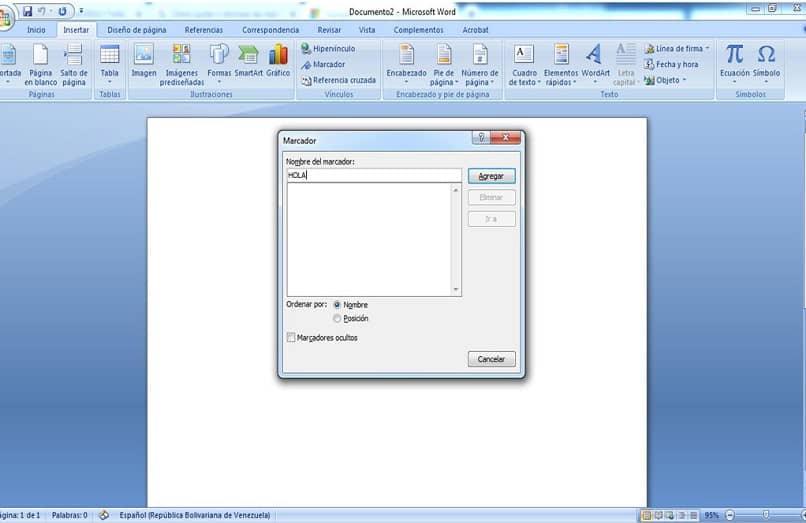Image resolution: width=806 pixels, height=523 pixels.
Task: Open the Tabla insert menu
Action: 109,65
